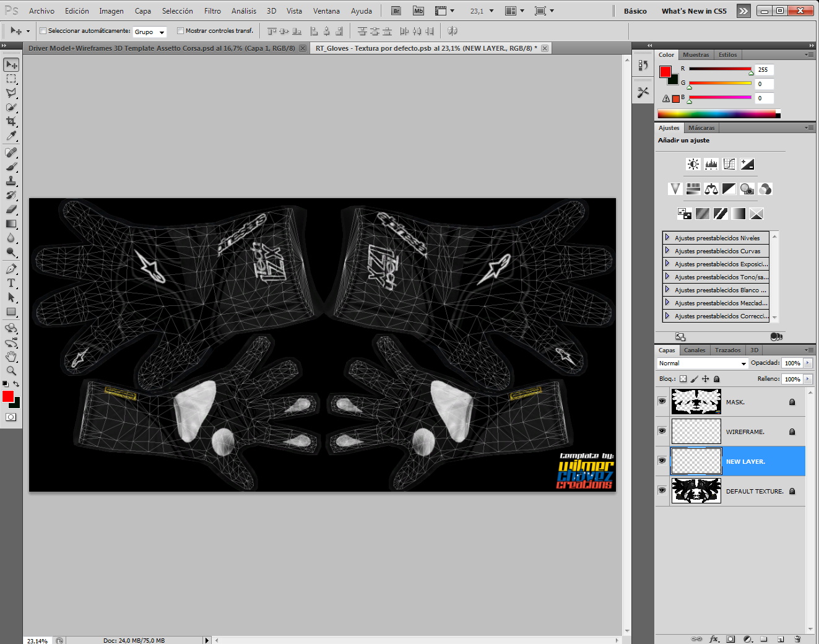Select the Hand tool
The height and width of the screenshot is (644, 819).
pos(11,357)
